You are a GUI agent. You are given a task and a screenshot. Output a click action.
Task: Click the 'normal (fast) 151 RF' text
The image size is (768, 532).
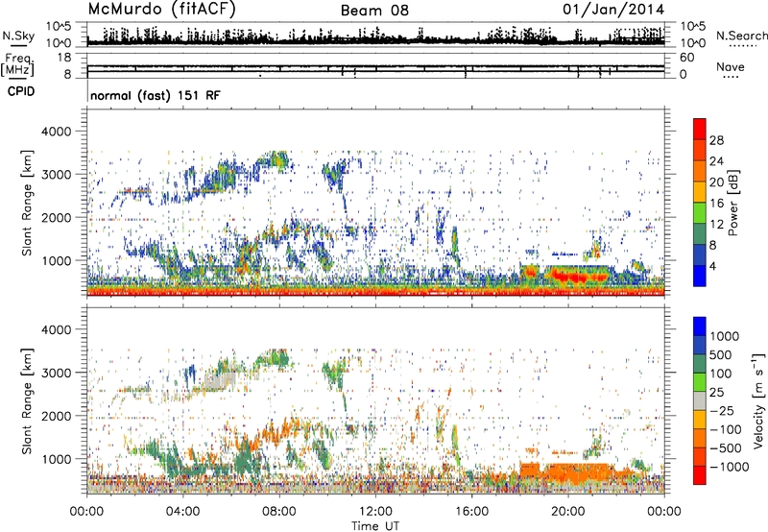click(156, 95)
